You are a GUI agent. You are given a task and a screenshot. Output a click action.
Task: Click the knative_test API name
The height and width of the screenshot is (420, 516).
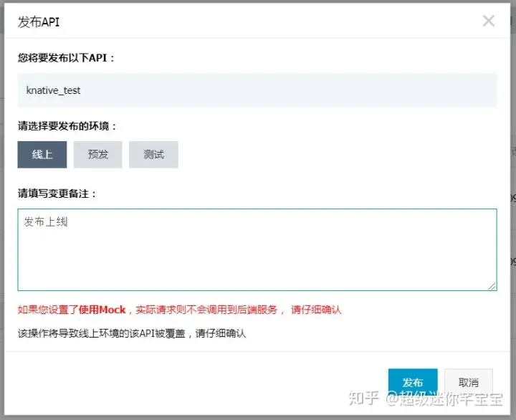click(53, 90)
